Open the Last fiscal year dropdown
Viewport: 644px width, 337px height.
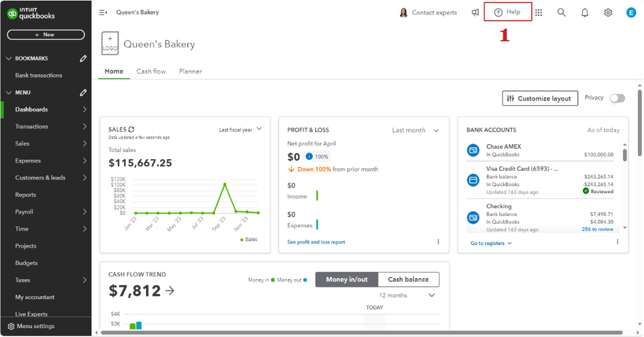[x=240, y=130]
